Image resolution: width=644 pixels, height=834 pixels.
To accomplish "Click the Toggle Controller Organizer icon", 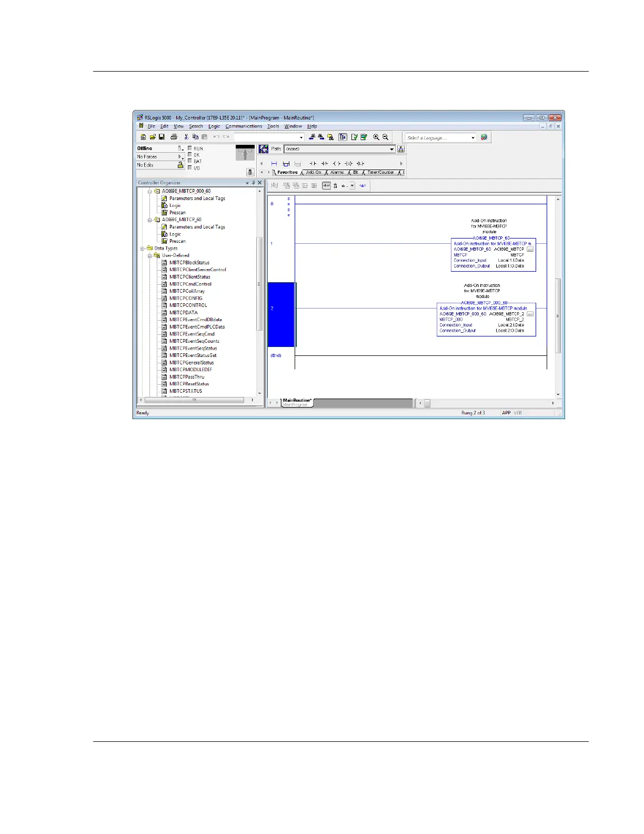I will 343,137.
